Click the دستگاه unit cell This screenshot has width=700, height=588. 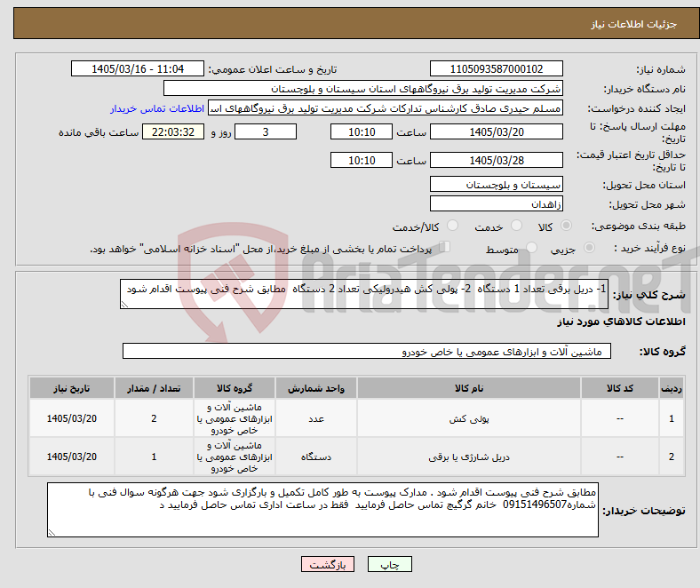click(316, 457)
